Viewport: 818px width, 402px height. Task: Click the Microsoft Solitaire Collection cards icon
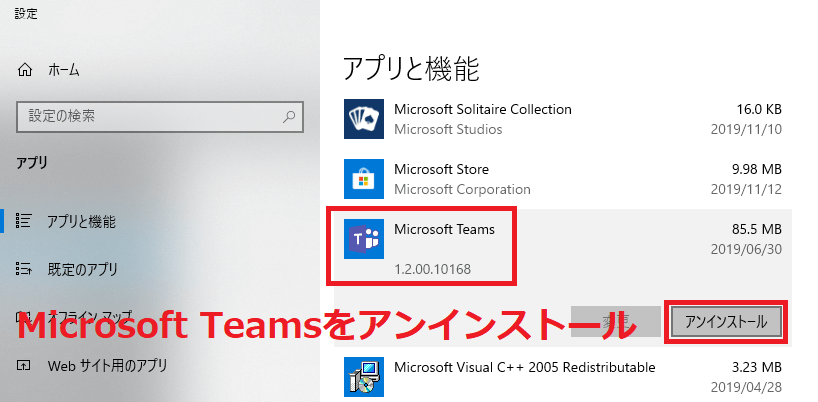(364, 119)
